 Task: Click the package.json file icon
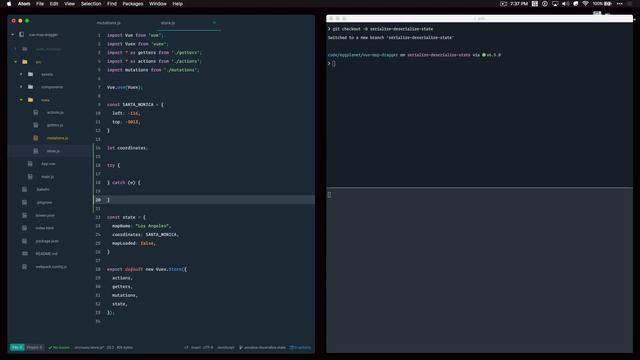click(x=25, y=241)
